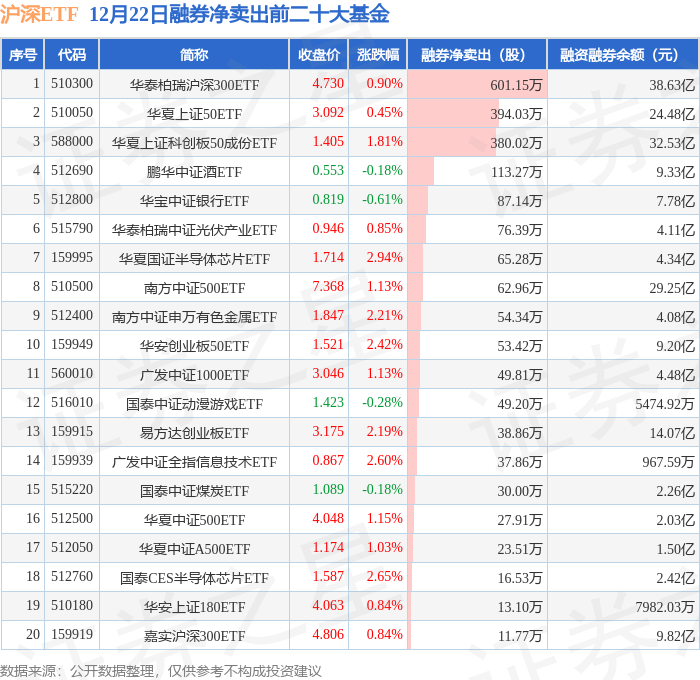Screen dimensions: 700x680
Task: Select fund name 南方中证500ETF
Action: click(194, 288)
